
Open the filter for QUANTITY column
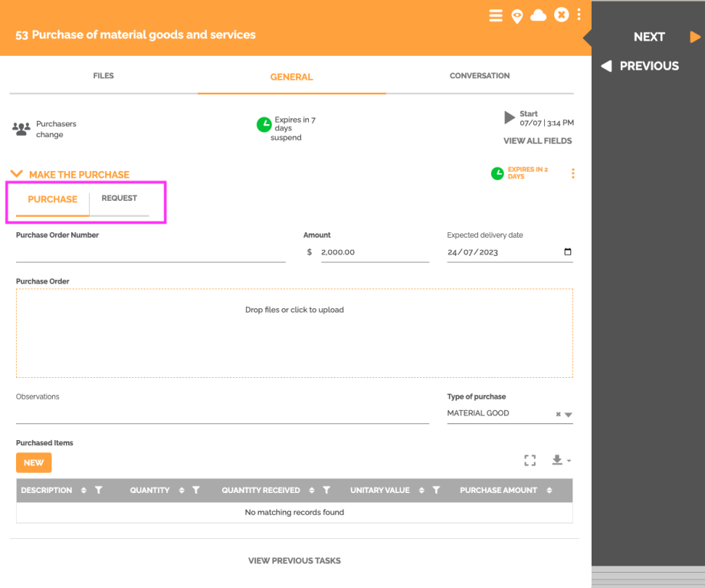tap(196, 490)
